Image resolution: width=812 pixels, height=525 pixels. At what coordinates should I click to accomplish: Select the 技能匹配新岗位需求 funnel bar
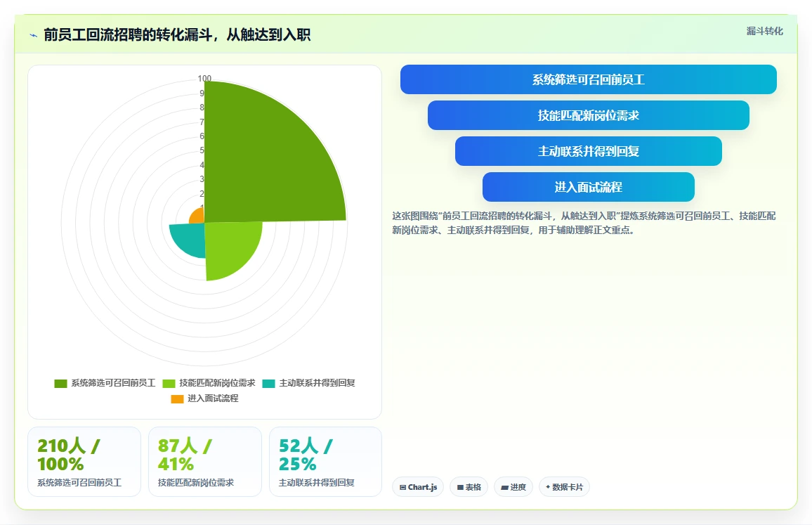tap(589, 115)
